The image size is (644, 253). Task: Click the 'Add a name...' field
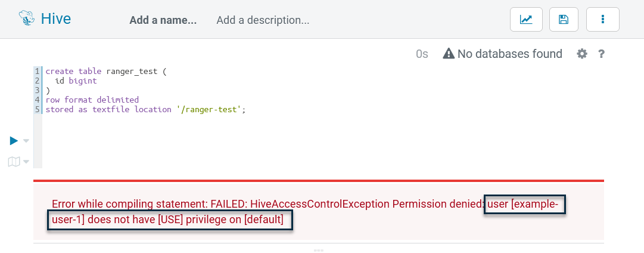pos(163,20)
